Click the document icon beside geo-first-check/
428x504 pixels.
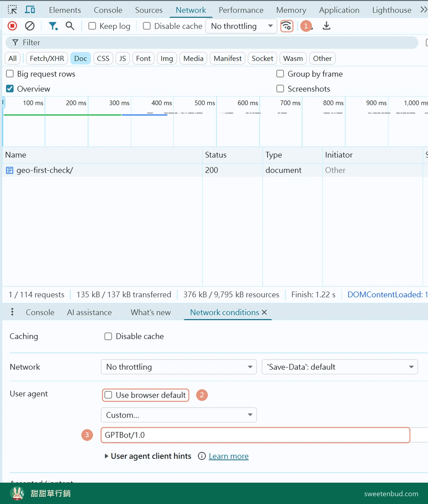point(10,170)
